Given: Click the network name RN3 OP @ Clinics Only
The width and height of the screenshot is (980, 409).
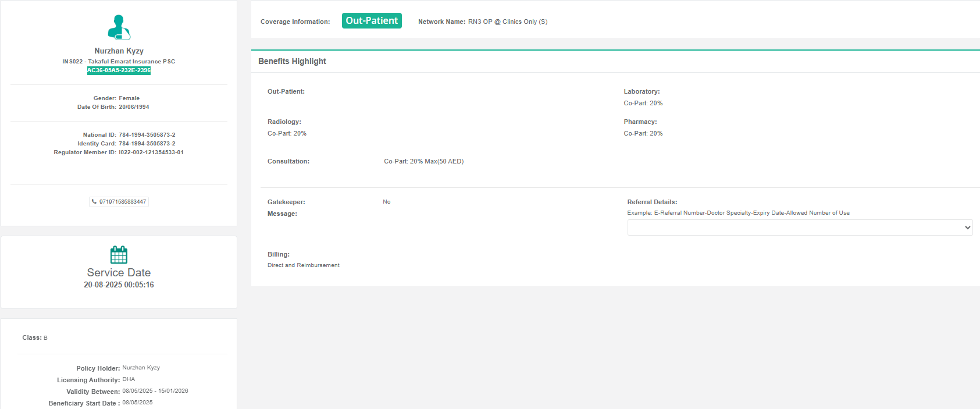Looking at the screenshot, I should pos(508,22).
